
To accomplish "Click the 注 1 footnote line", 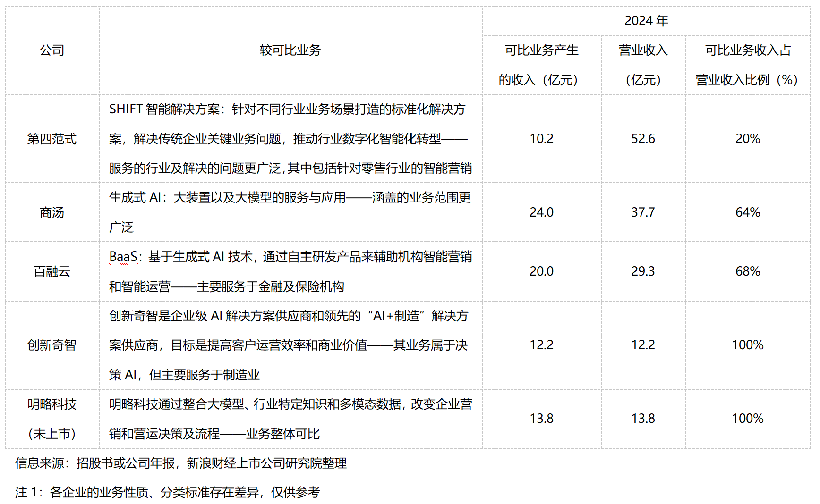I will 167,492.
